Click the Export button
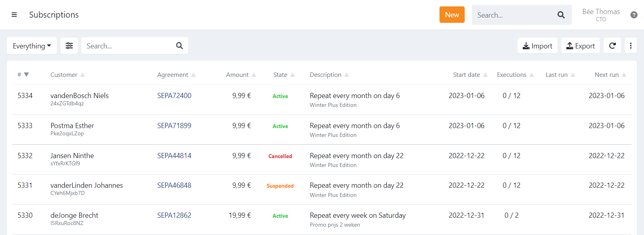 click(580, 46)
